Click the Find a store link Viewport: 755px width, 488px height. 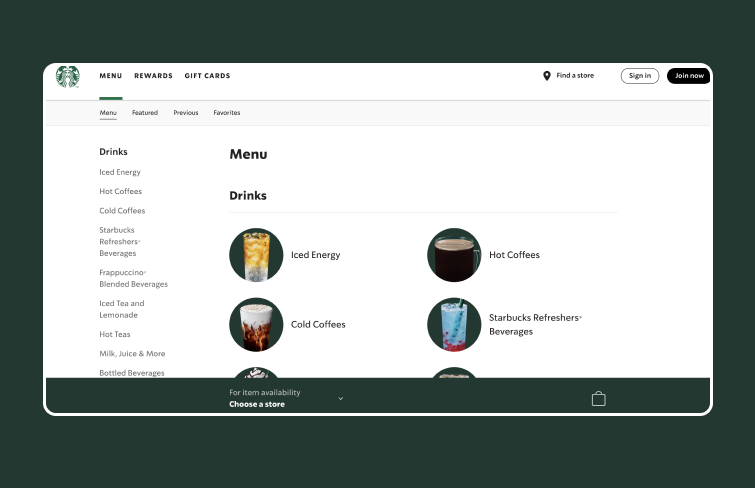pyautogui.click(x=575, y=76)
